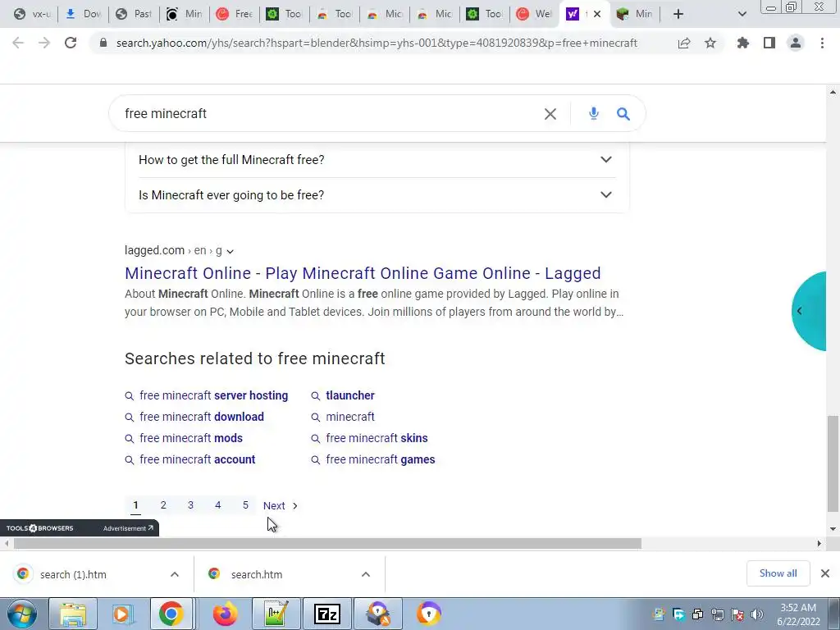Open the tab search dropdown chevron
This screenshot has height=630, width=840.
[742, 14]
